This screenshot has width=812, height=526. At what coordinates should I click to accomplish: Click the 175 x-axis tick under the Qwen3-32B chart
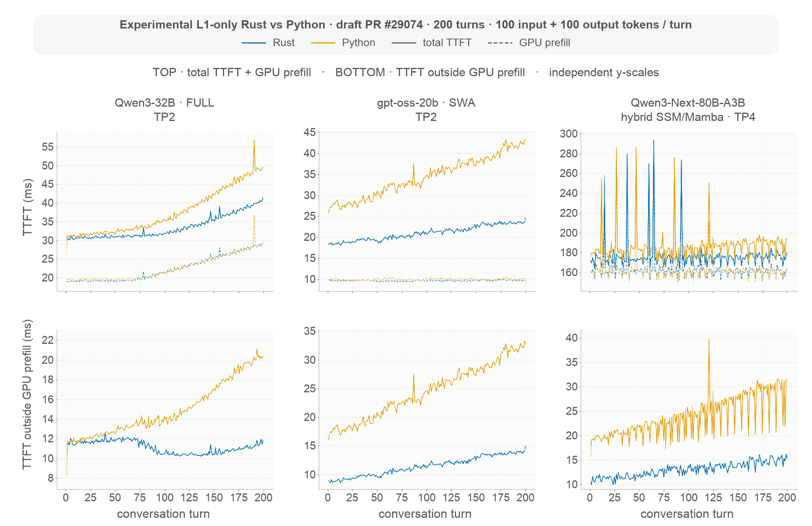click(239, 498)
